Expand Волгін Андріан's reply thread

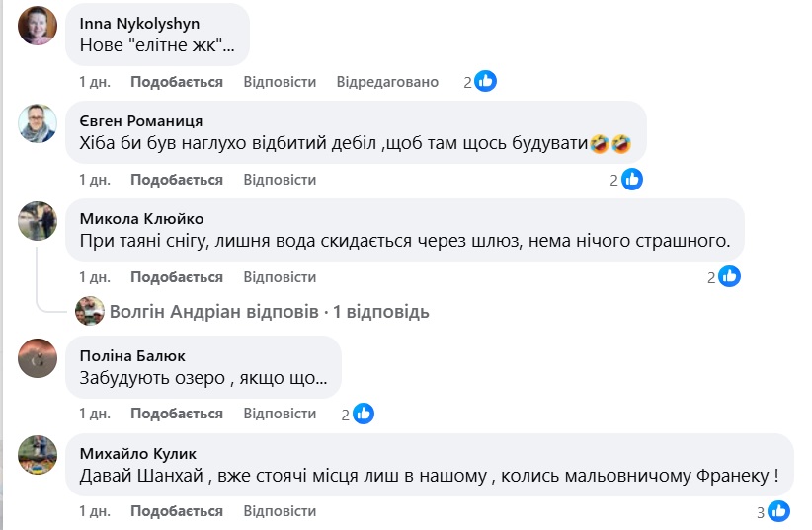270,312
